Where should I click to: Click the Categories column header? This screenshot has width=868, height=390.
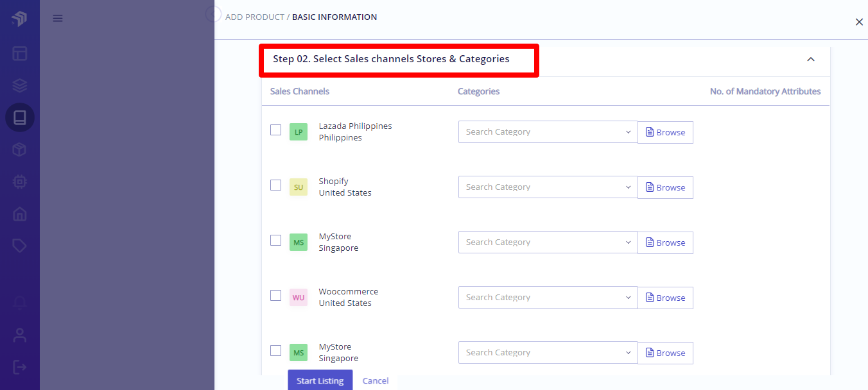click(x=479, y=92)
